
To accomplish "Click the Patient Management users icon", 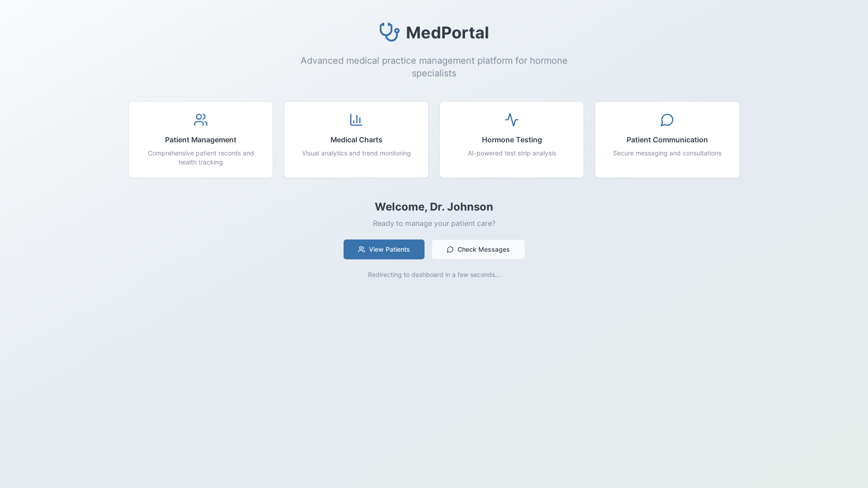I will 201,120.
